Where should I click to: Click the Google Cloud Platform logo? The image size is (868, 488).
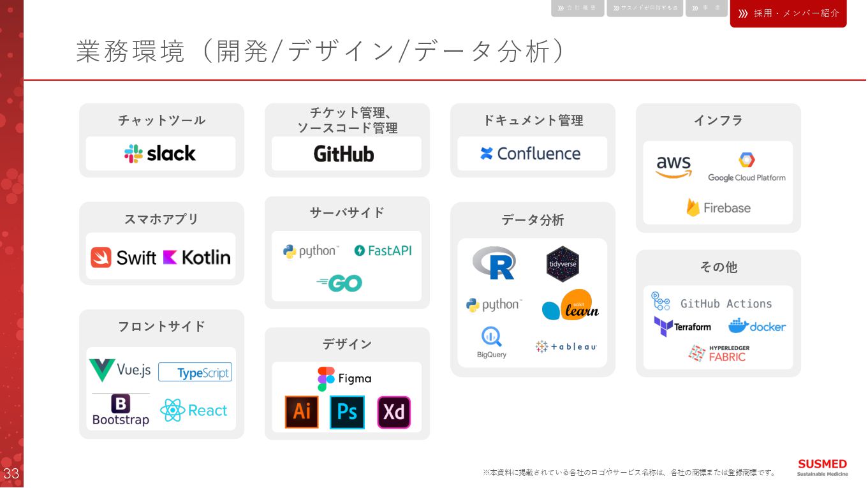coord(746,167)
